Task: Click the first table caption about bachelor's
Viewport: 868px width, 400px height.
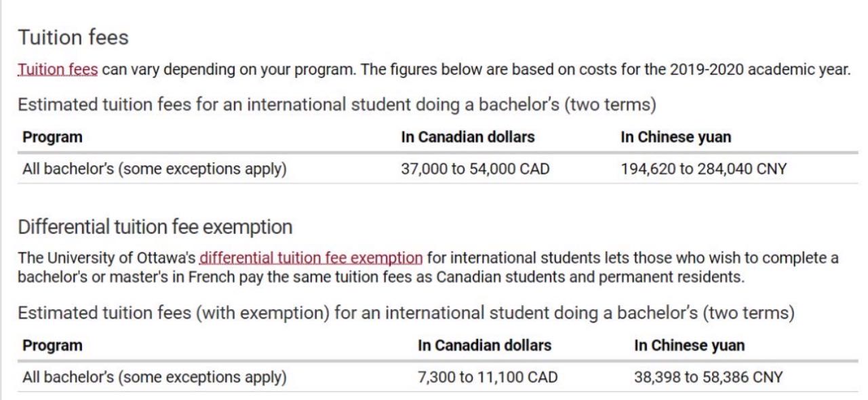Action: 338,106
